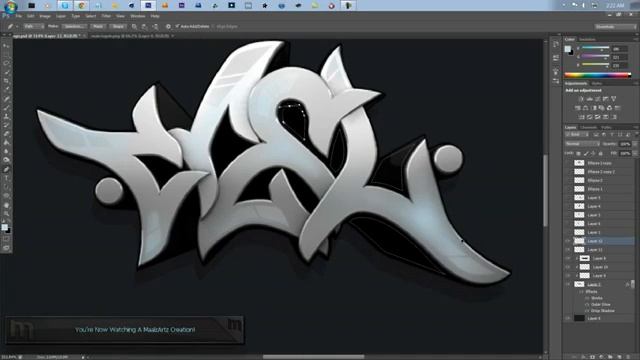
Task: Open the Color panel options menu
Action: pos(636,39)
